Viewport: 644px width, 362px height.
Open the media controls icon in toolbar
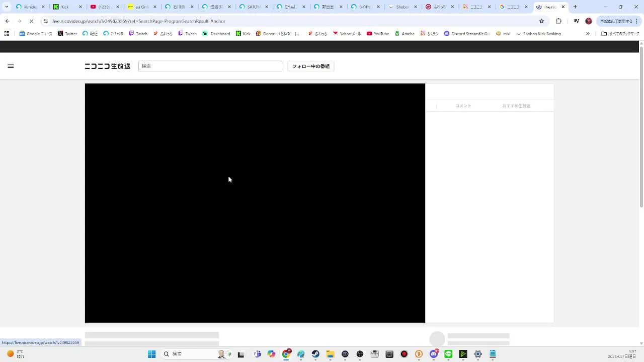pyautogui.click(x=576, y=21)
